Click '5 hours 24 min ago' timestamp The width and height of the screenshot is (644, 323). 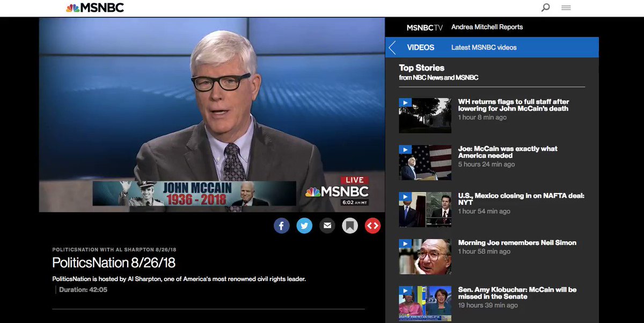pos(486,164)
